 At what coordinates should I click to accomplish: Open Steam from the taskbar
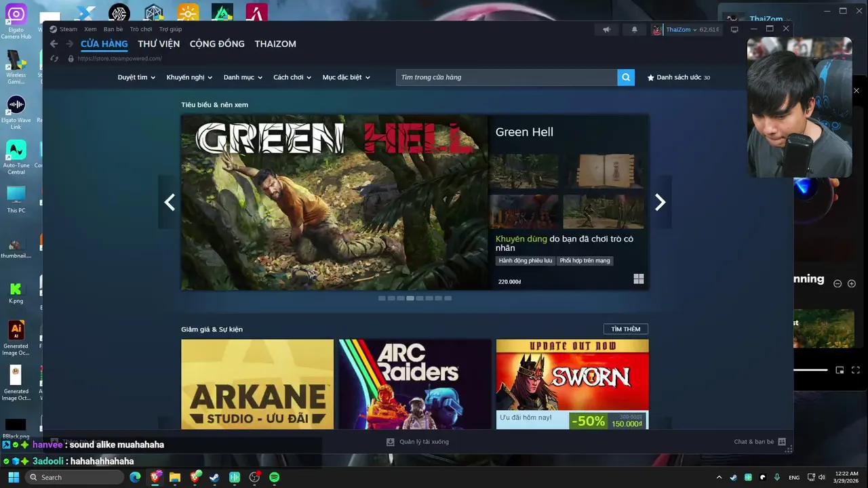point(214,477)
